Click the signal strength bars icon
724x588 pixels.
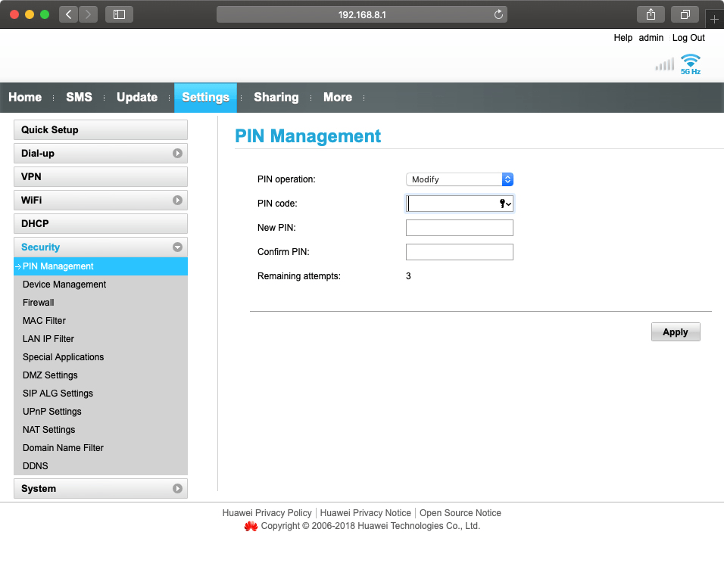[664, 65]
